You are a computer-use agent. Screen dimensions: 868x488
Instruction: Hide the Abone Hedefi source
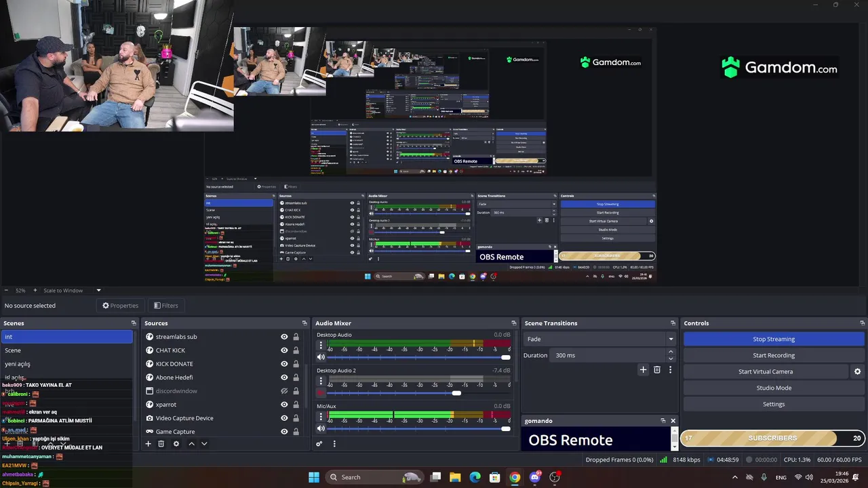point(284,378)
